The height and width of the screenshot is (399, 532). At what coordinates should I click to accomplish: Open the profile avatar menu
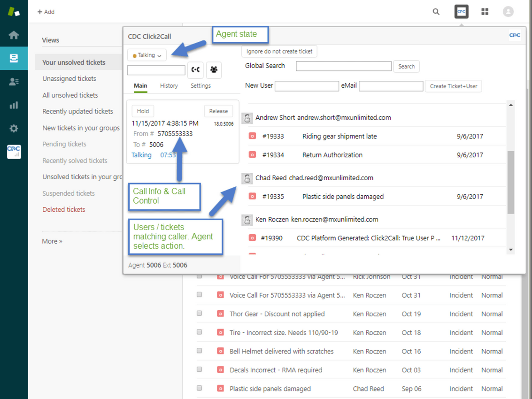click(x=508, y=11)
